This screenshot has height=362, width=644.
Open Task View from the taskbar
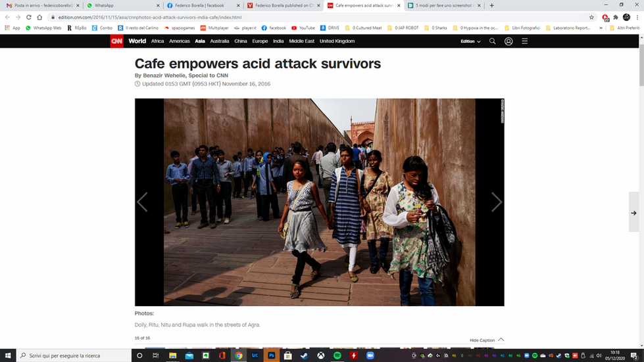(156, 355)
